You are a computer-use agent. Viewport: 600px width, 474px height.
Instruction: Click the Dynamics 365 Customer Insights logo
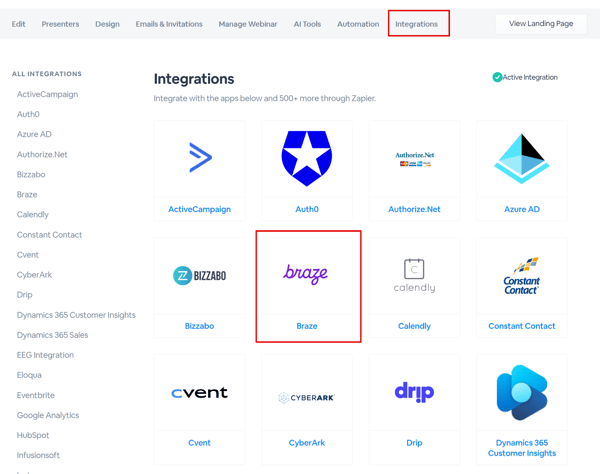pos(521,393)
